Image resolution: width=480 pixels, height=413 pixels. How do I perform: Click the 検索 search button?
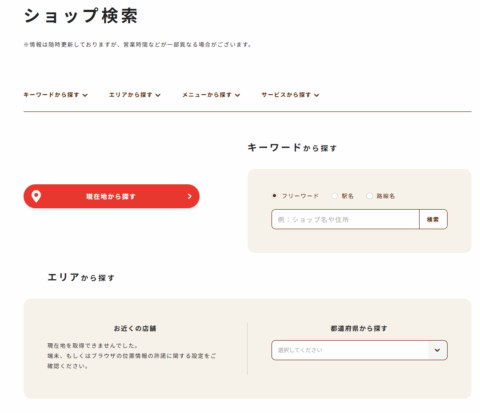pos(433,219)
